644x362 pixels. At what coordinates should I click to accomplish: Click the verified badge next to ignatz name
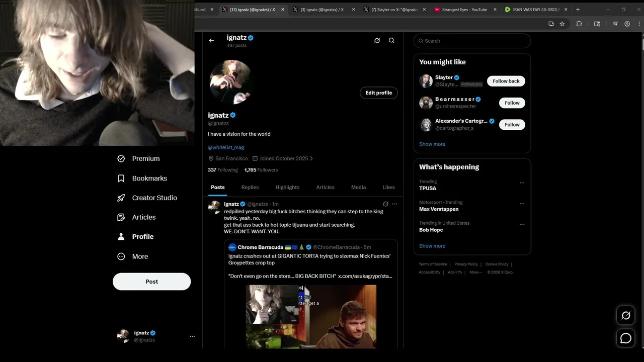tap(233, 115)
